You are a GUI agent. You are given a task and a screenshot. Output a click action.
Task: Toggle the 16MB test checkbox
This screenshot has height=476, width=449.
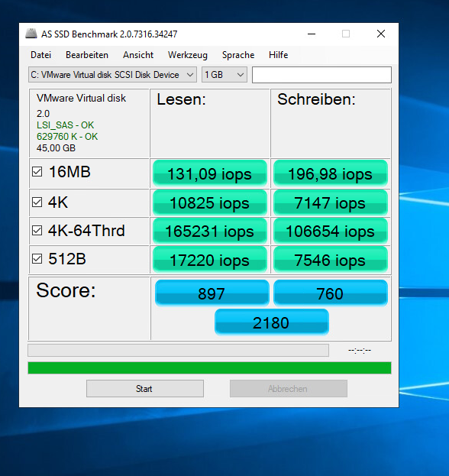(x=37, y=171)
